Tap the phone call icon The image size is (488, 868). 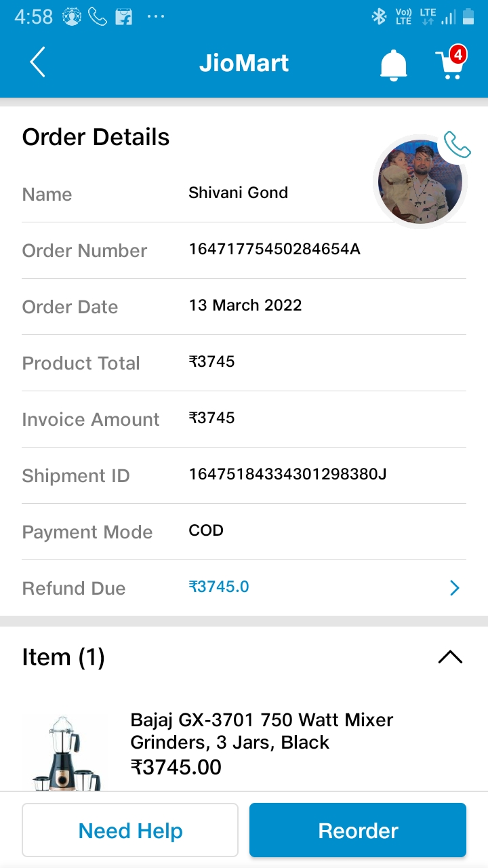[x=457, y=144]
